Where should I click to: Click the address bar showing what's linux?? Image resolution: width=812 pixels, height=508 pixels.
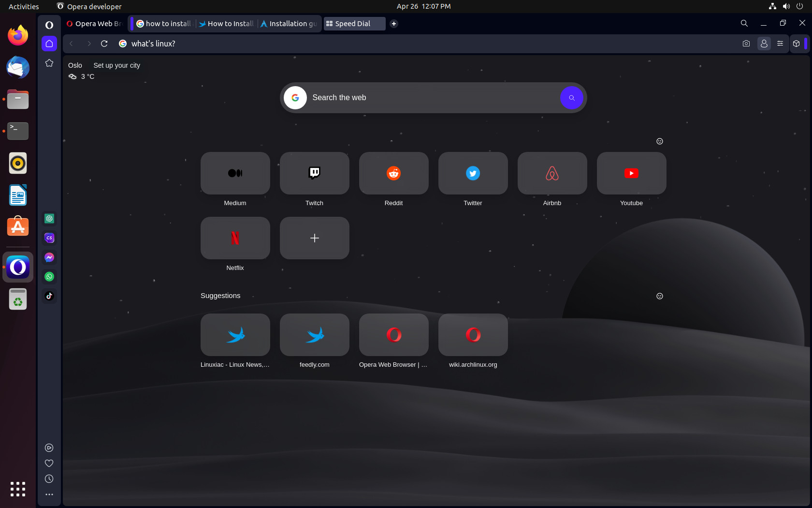click(x=425, y=44)
